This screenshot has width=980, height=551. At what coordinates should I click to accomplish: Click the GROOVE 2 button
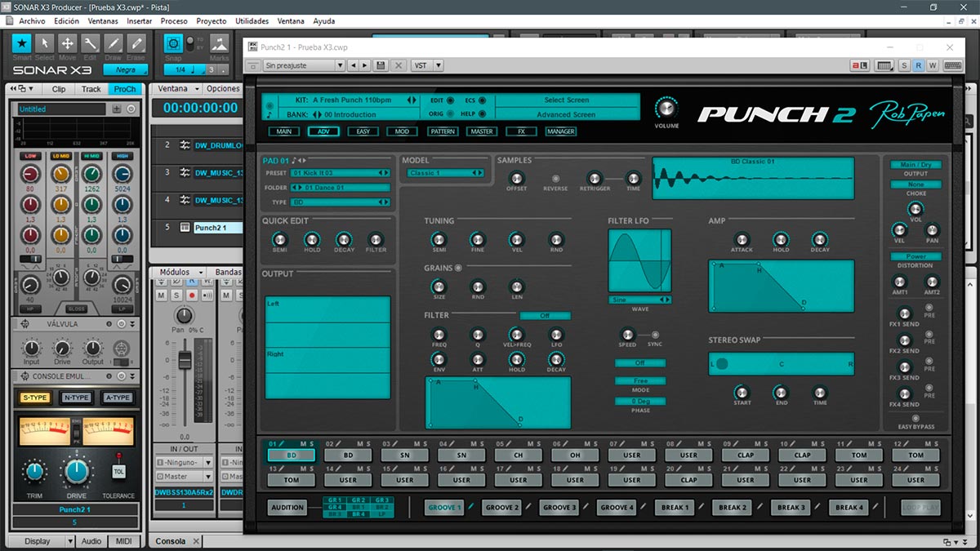point(501,508)
